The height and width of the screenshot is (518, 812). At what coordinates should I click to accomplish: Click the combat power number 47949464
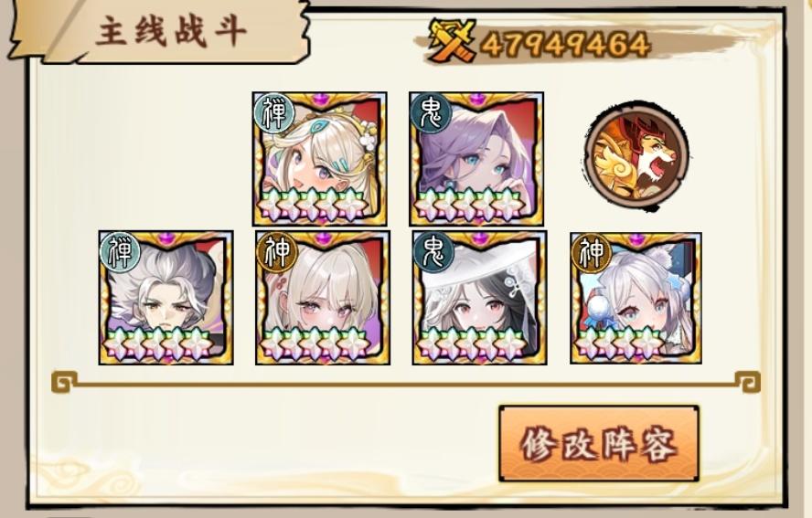(565, 45)
